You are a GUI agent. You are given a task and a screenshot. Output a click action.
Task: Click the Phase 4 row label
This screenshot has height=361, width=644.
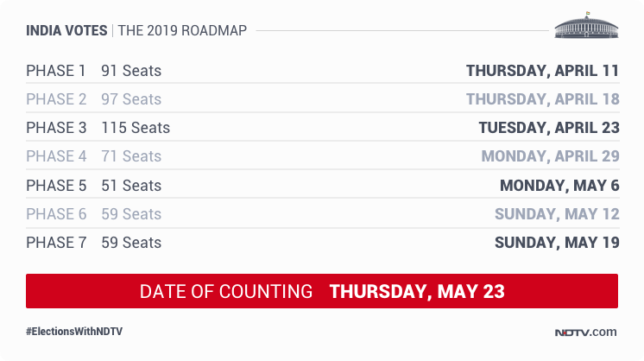tap(56, 156)
